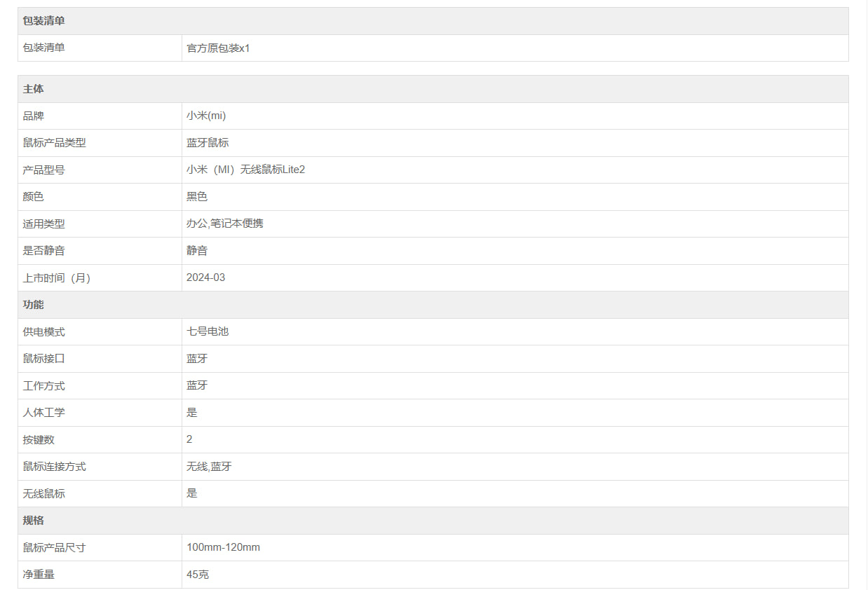Click the 功能 section header
Viewport: 868px width, 590px height.
point(33,305)
